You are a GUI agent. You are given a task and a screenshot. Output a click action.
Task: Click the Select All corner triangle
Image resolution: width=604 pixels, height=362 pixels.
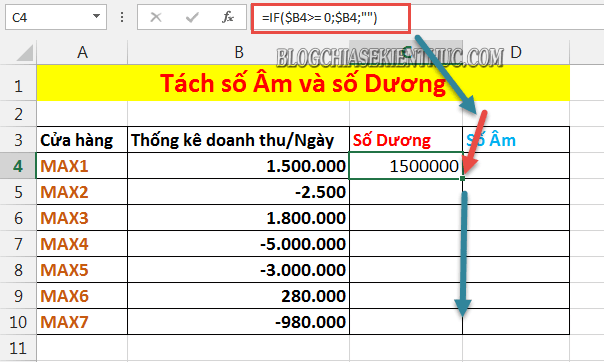tap(25, 53)
